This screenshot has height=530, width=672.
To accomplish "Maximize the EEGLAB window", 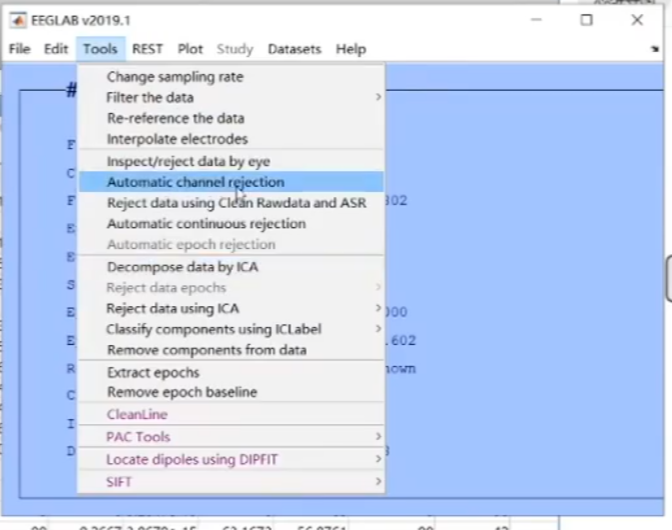I will (587, 20).
